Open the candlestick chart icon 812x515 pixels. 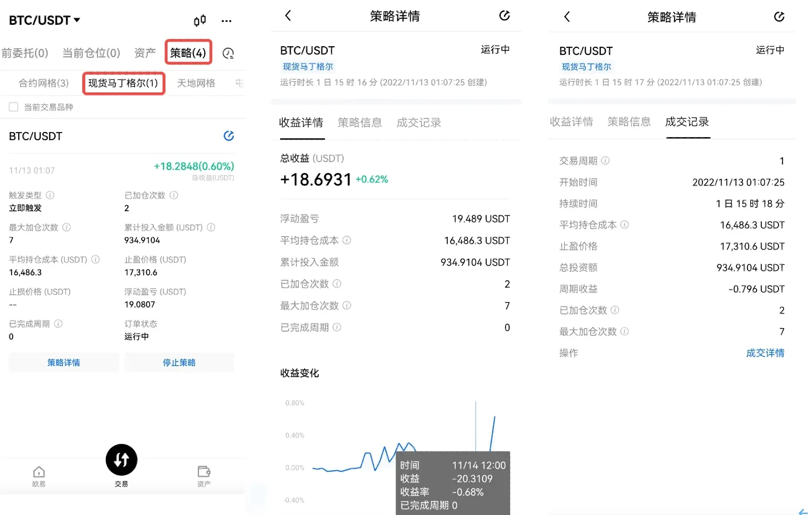pyautogui.click(x=199, y=20)
